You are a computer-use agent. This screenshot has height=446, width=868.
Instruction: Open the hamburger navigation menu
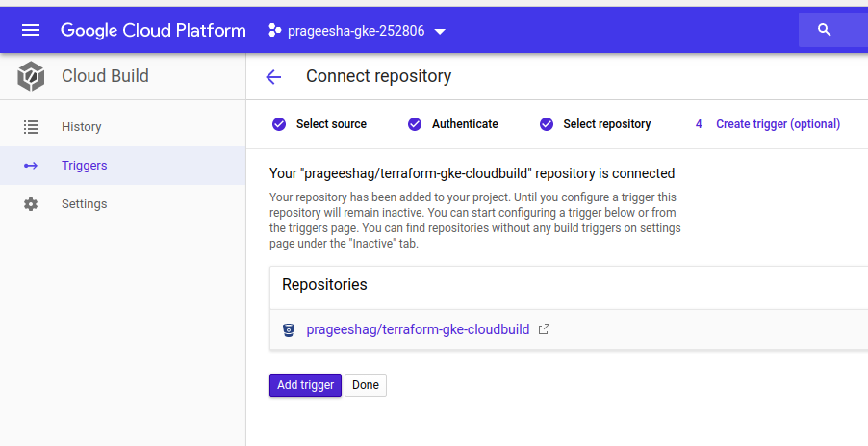[x=31, y=31]
